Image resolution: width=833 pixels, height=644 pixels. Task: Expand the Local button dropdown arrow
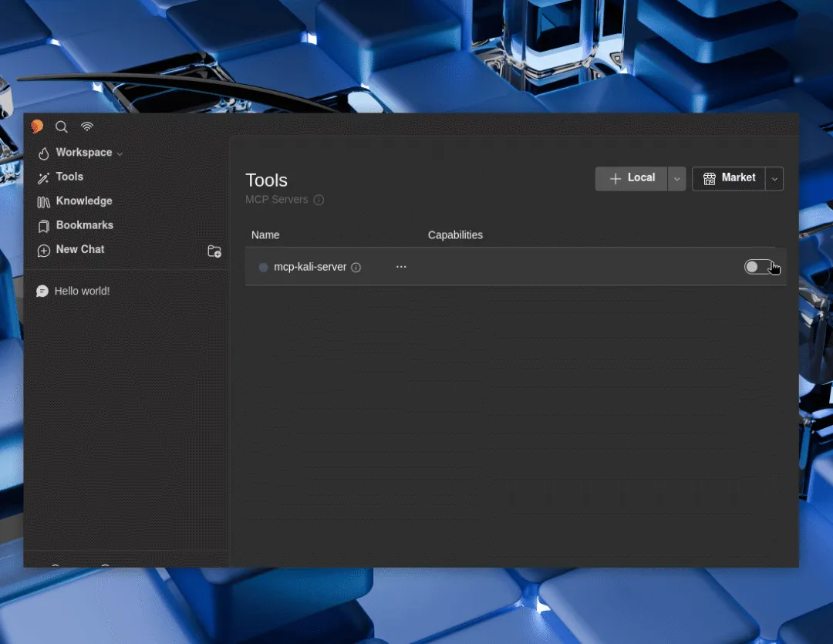(677, 178)
